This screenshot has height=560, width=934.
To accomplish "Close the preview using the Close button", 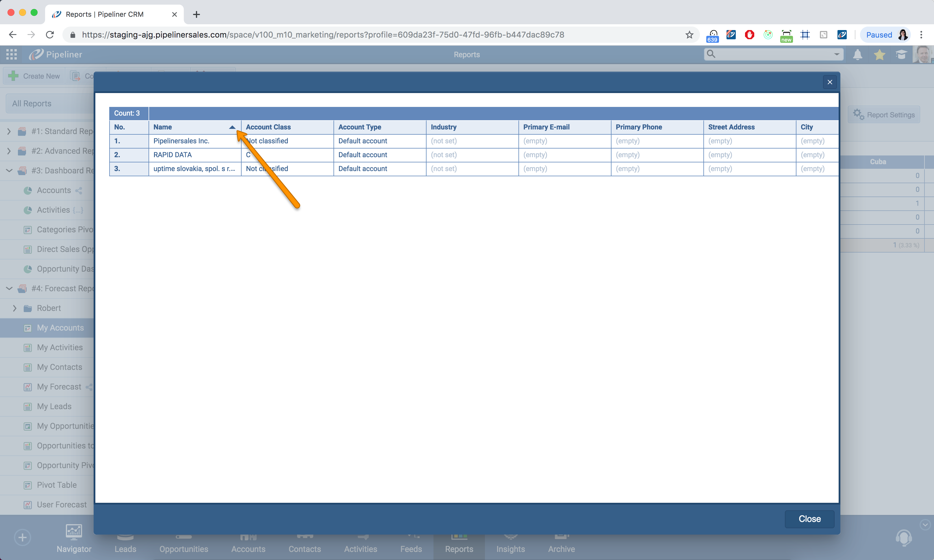I will (809, 519).
